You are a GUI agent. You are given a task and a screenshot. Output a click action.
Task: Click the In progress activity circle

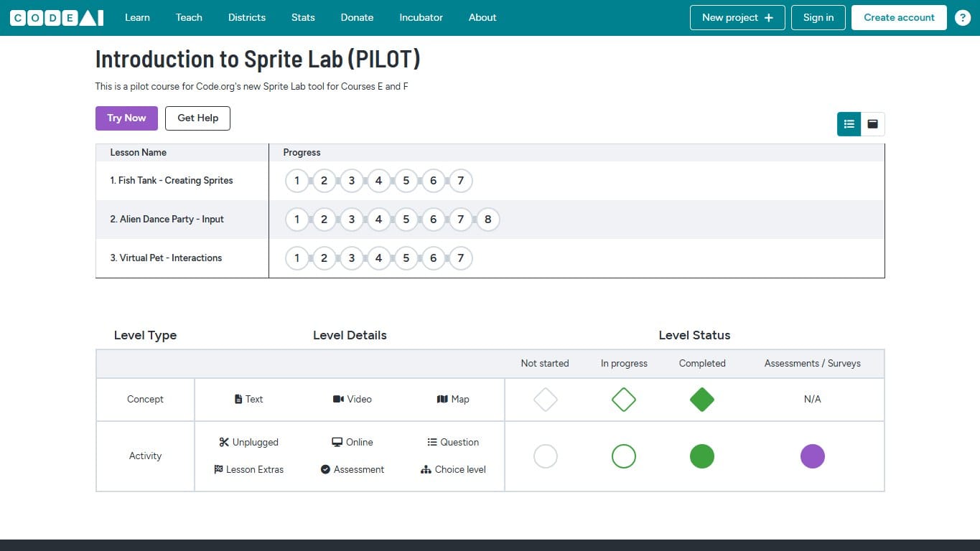coord(624,456)
